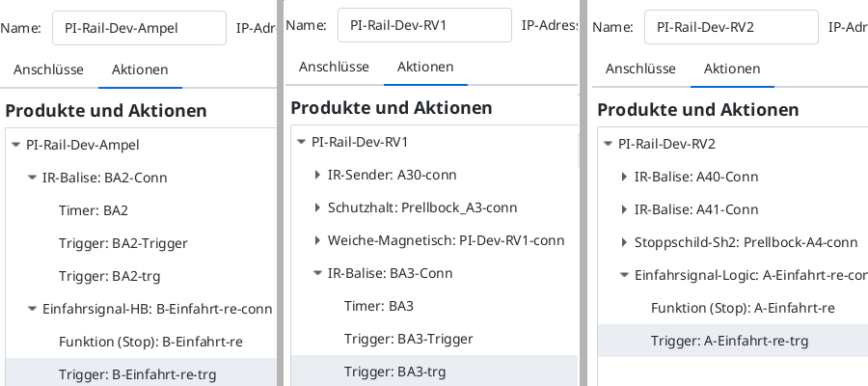
Task: Expand Weiche-Magnetisch PI-Dev-RV1-conn node
Action: [x=317, y=240]
